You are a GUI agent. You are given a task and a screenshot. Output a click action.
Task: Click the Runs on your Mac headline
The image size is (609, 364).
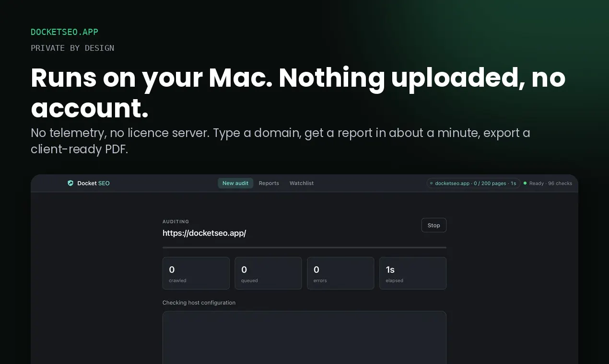[298, 93]
